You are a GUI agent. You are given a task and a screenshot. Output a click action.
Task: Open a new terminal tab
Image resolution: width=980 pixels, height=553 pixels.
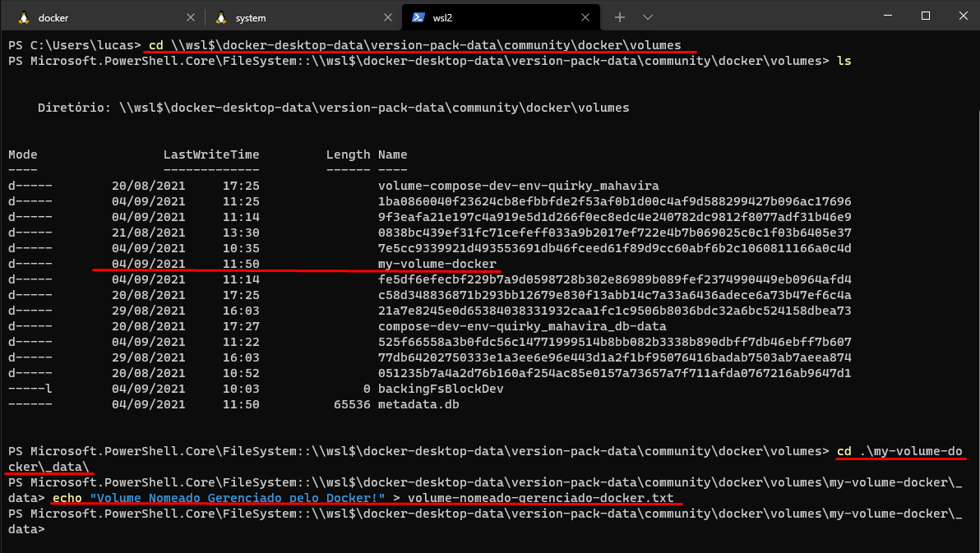pos(619,17)
